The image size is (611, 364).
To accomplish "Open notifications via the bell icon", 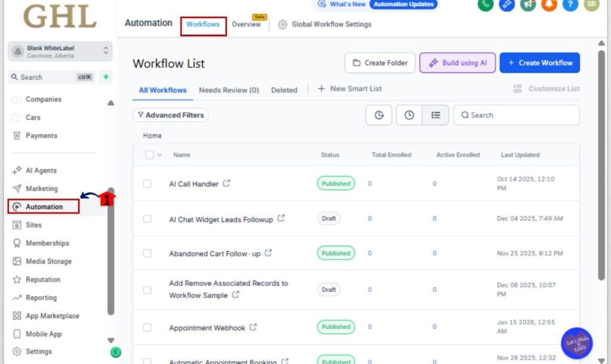I will click(549, 5).
